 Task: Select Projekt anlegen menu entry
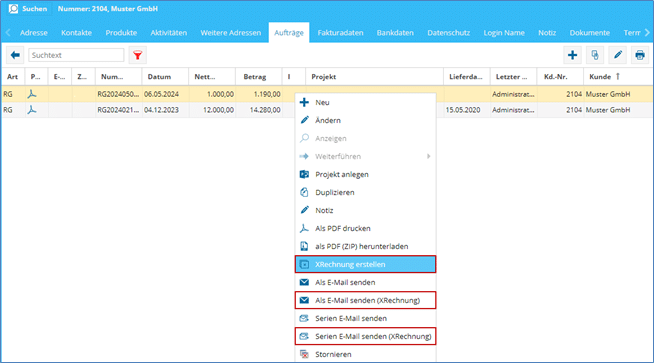point(365,174)
